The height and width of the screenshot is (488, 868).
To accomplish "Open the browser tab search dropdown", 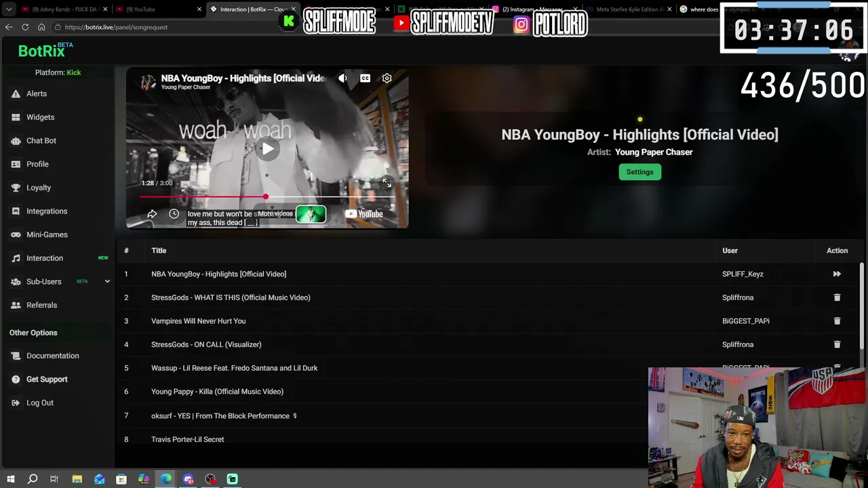I will 9,9.
